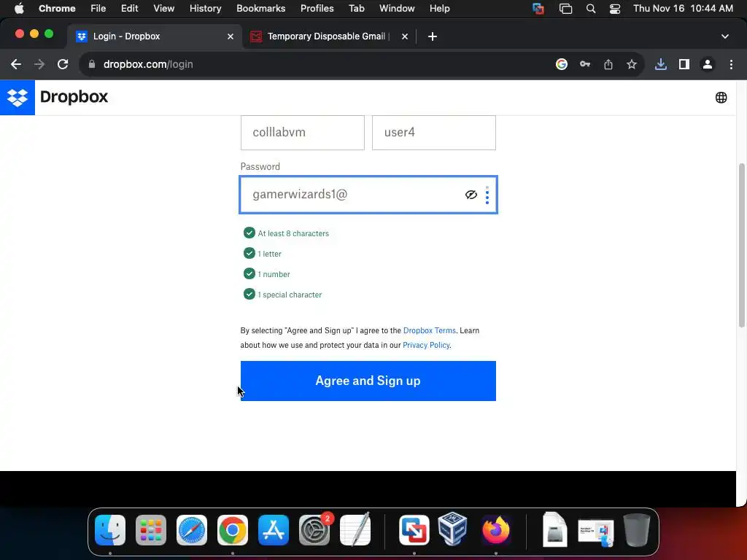Viewport: 747px width, 560px height.
Task: Click the last name field containing user4
Action: click(x=433, y=133)
